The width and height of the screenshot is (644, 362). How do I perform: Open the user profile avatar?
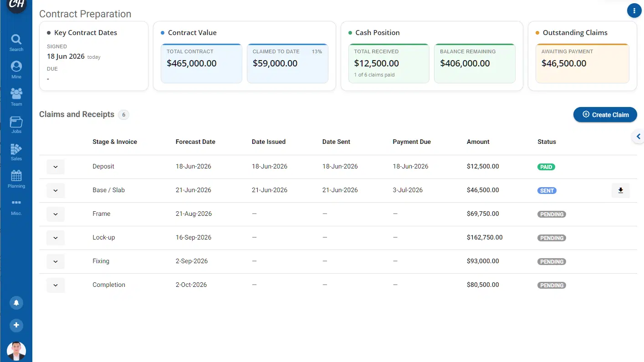[x=16, y=351]
